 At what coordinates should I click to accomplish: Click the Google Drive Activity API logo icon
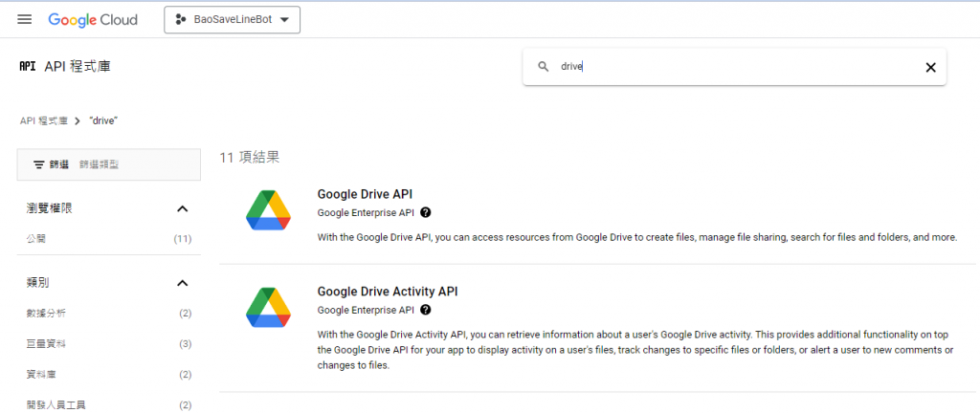268,308
